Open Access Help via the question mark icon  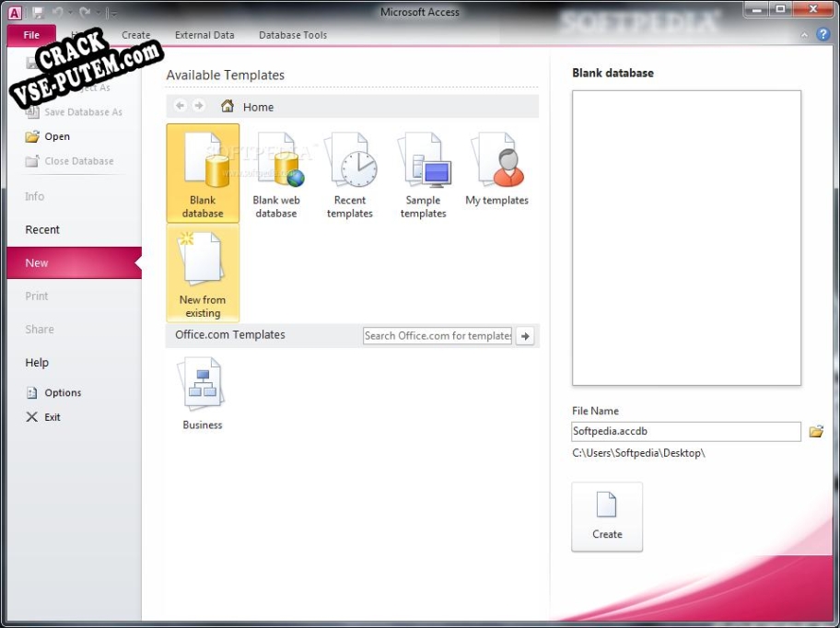pyautogui.click(x=822, y=34)
